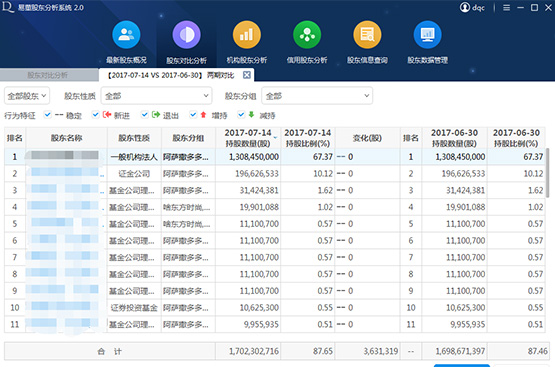Select the 2017-07-14 VS 2017-06-30 两期对比 tab

[x=176, y=75]
